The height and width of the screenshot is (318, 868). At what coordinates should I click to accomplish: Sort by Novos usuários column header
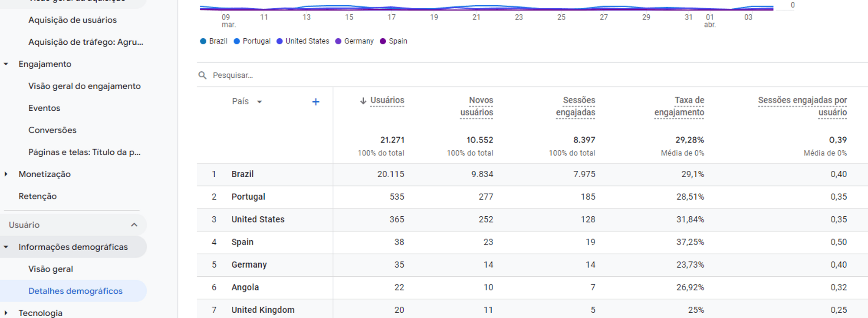(477, 106)
